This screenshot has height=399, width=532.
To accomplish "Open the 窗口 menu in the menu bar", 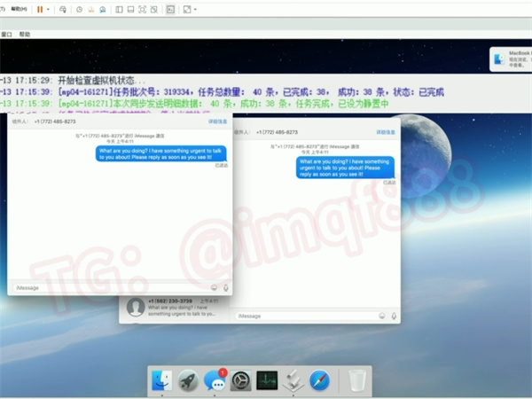I will [7, 34].
